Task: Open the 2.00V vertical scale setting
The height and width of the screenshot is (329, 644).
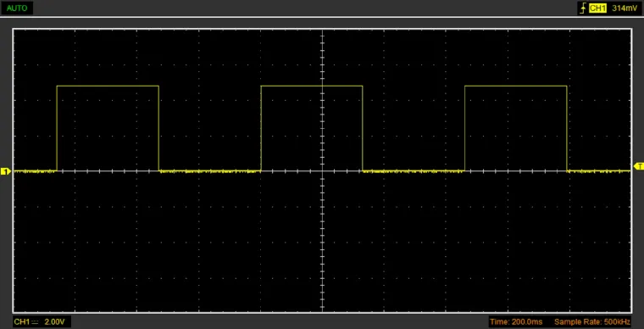Action: 54,321
